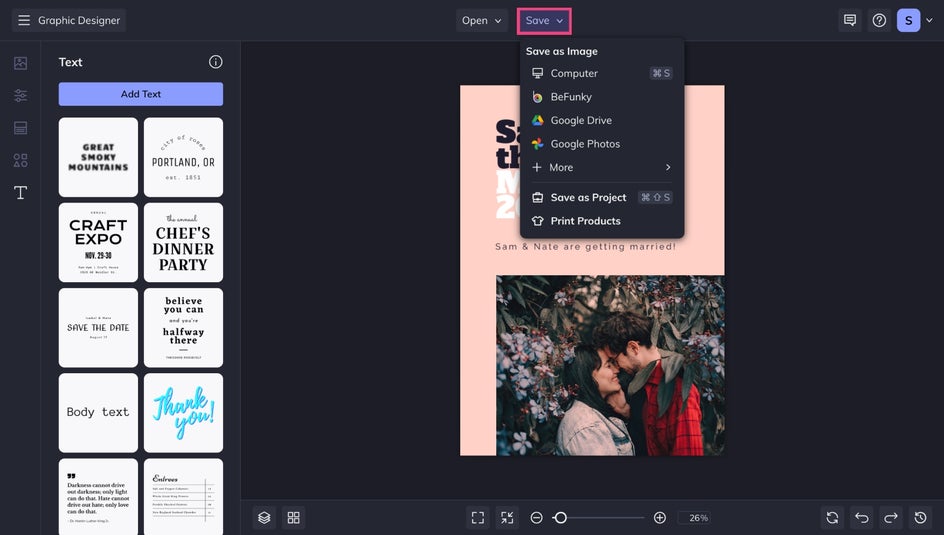This screenshot has width=944, height=535.
Task: Click the collapse fullscreen arrows icon
Action: pos(508,518)
